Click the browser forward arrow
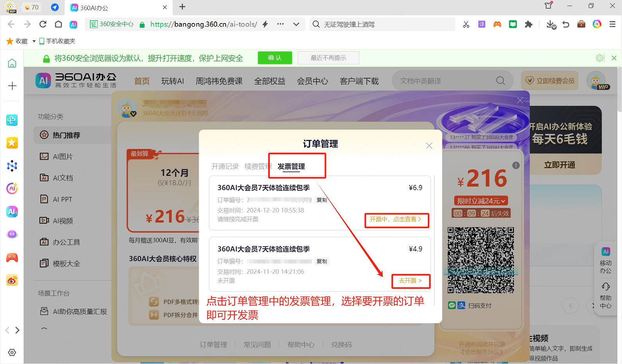Screen dimensions: 622x364 pos(27,24)
